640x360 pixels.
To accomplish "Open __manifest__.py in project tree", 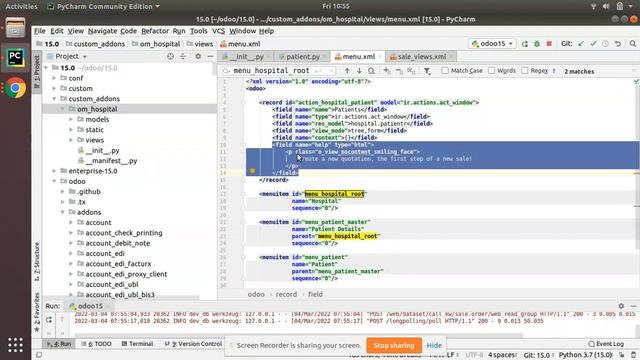I will point(111,161).
